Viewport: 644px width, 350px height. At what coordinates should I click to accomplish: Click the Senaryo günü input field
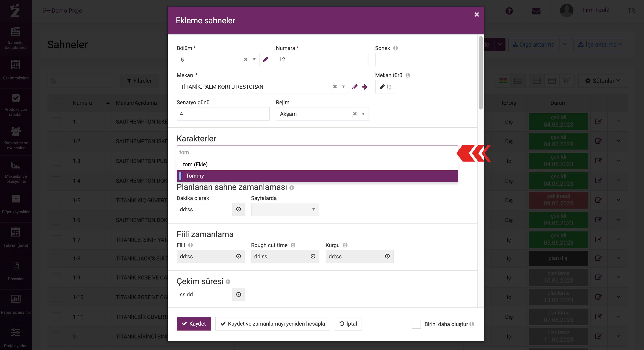click(x=223, y=114)
